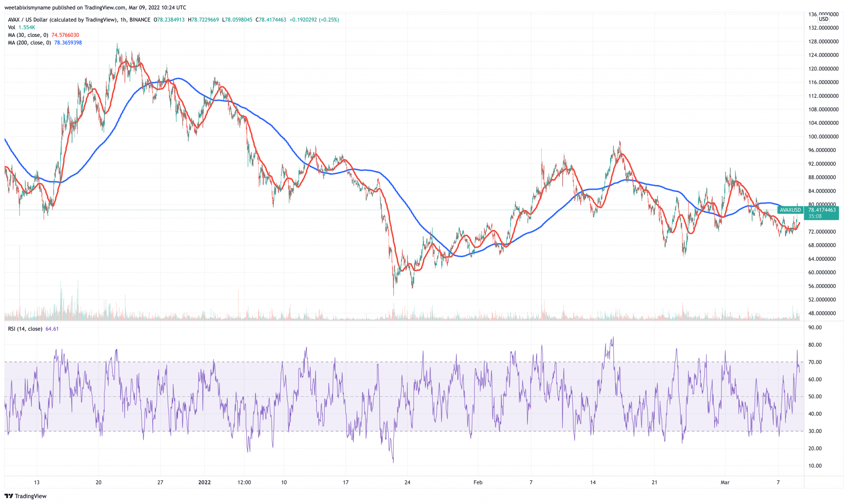Screen dimensions: 848x504
Task: Click the 17 date label on the time axis
Action: point(346,482)
